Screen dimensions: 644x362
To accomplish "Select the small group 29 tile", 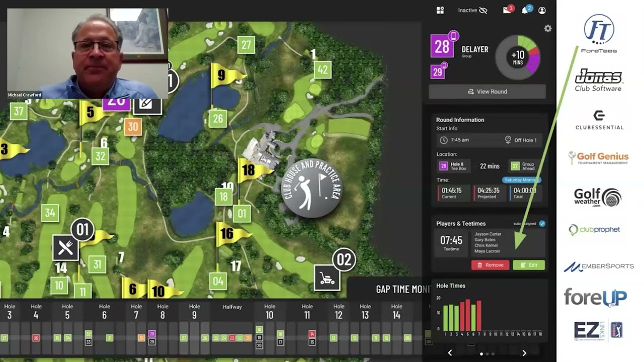I will 437,72.
